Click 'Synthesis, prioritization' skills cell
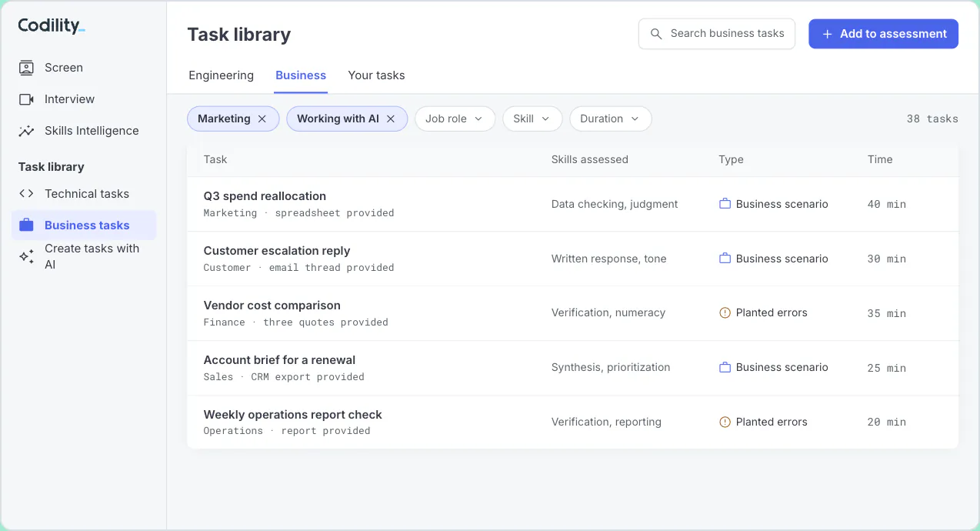The height and width of the screenshot is (531, 980). click(x=611, y=367)
